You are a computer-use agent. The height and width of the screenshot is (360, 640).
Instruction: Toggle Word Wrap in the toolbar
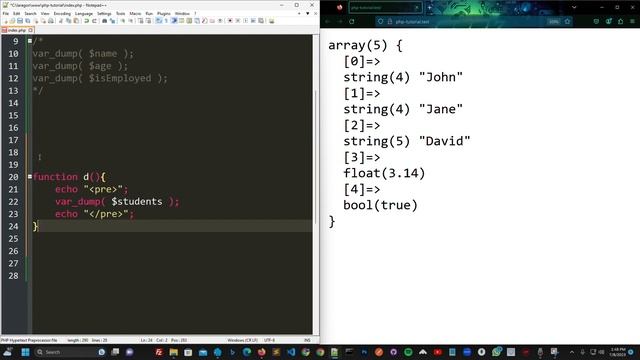[x=158, y=21]
